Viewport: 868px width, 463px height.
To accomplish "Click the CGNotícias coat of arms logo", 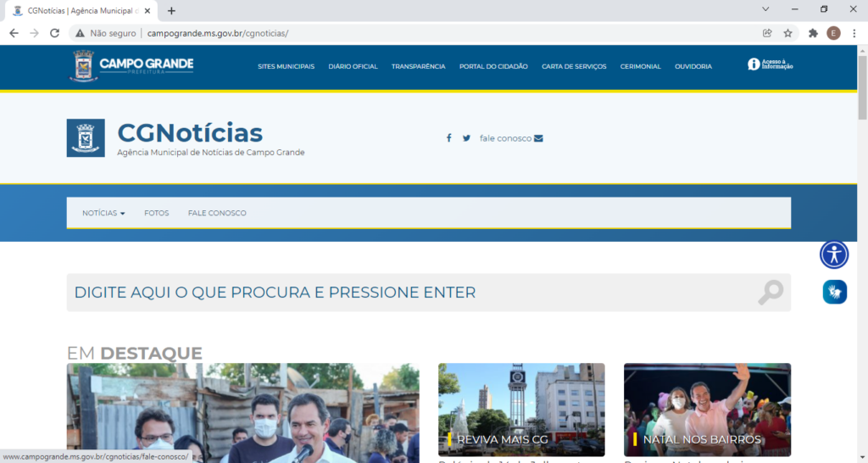I will (x=86, y=138).
